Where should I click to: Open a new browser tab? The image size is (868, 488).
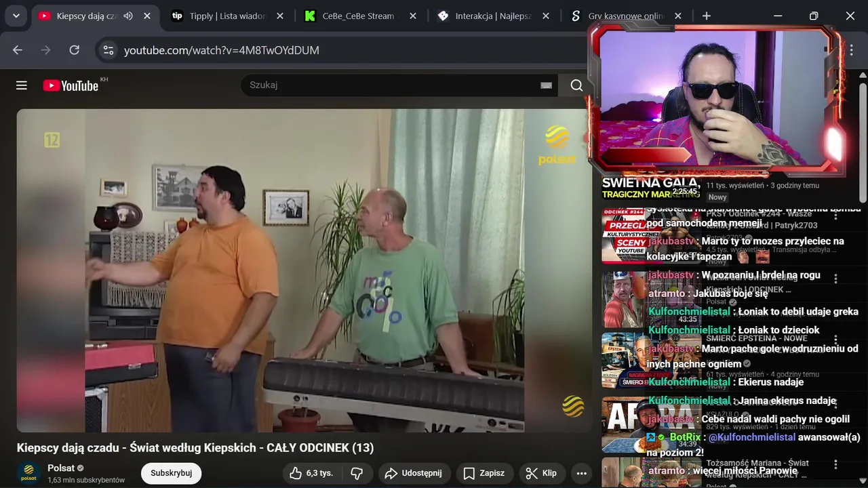[707, 16]
